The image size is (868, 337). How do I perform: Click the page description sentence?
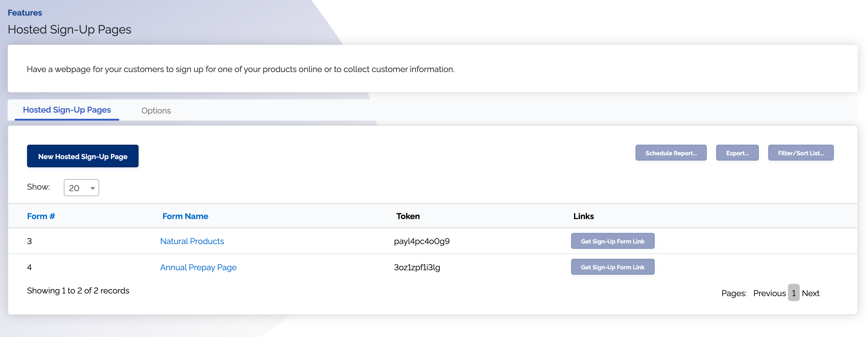point(241,69)
